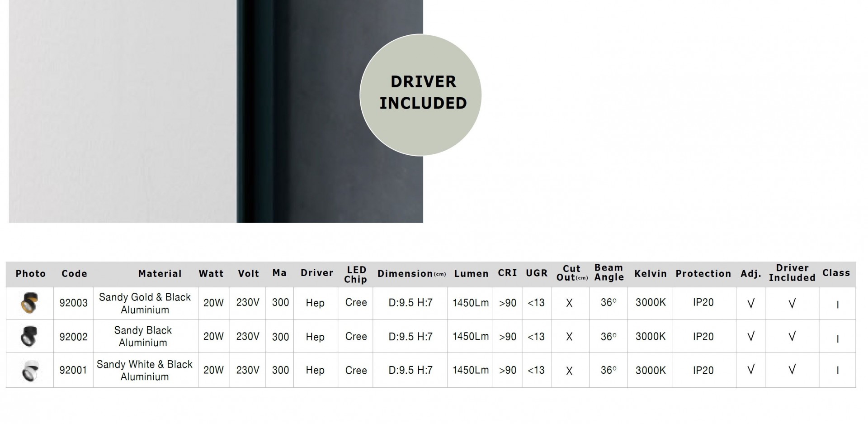Screen dimensions: 868x424
Task: Click the Sandy Black spotlight photo
Action: (29, 336)
